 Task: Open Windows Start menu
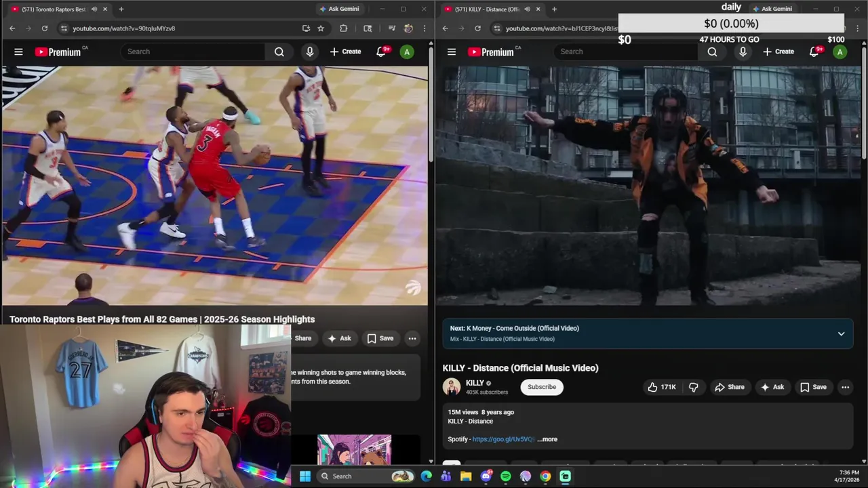304,476
